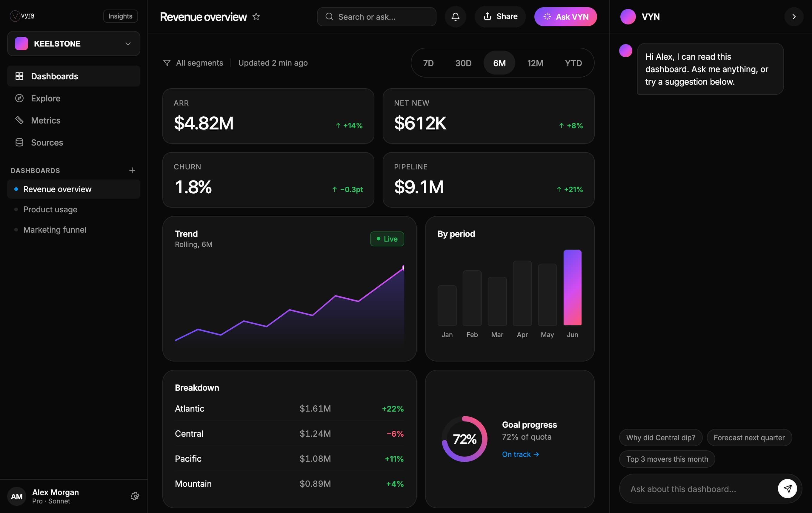Open the NET NEW $612K card
Image resolution: width=812 pixels, height=513 pixels.
(x=488, y=116)
